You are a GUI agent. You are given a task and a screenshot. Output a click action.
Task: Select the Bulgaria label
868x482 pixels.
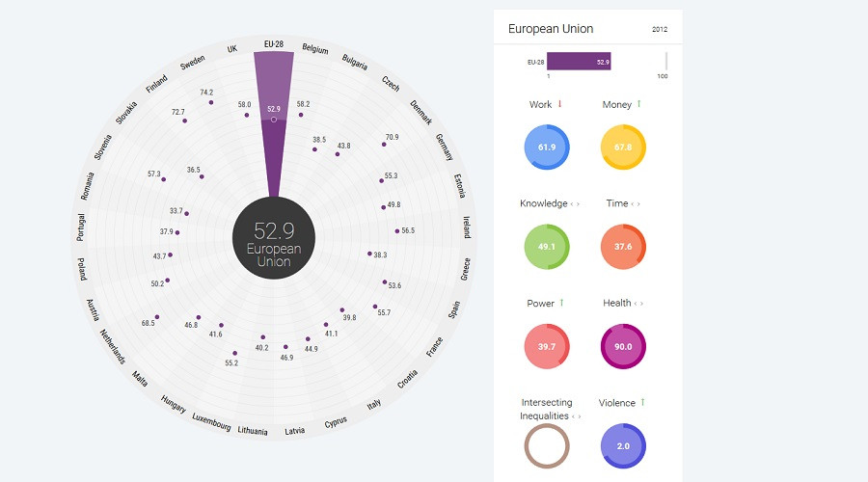click(x=354, y=62)
